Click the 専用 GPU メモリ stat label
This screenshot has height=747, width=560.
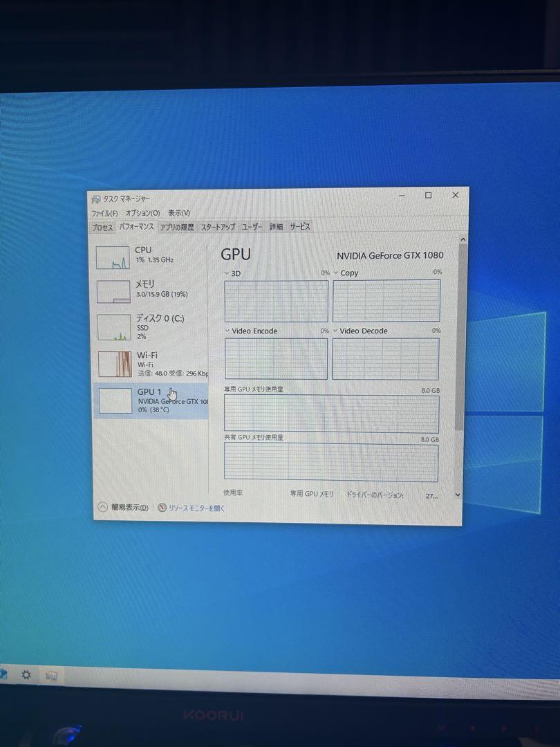click(x=312, y=494)
